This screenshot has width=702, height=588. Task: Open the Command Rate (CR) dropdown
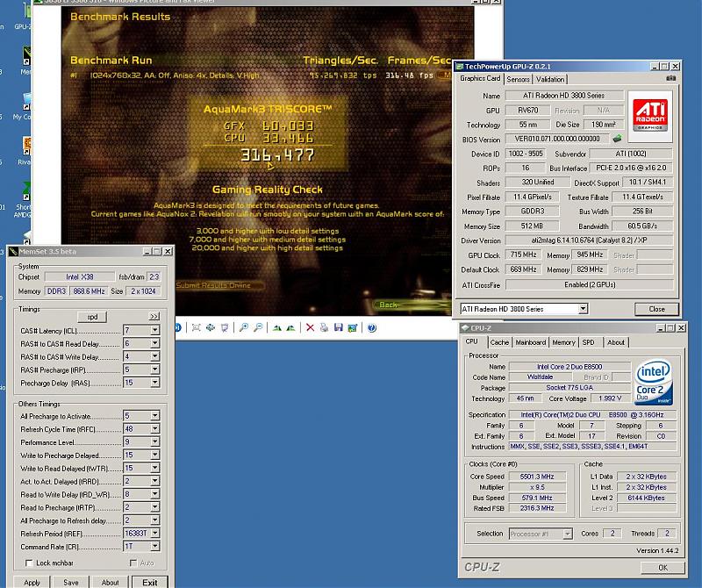155,547
